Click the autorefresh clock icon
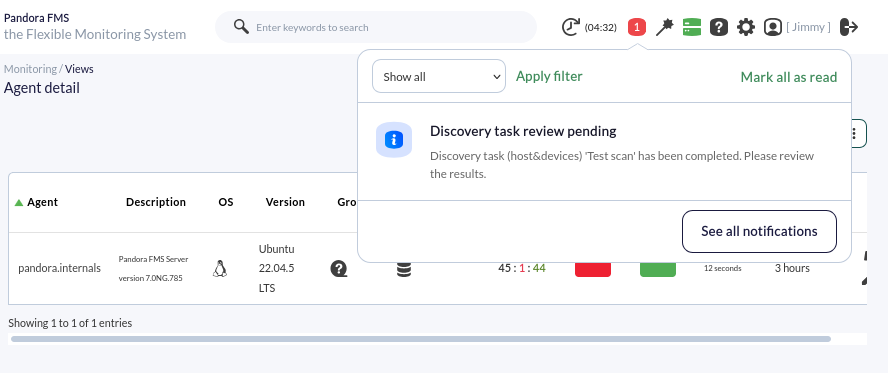Screen dimensions: 888x373 coord(571,27)
